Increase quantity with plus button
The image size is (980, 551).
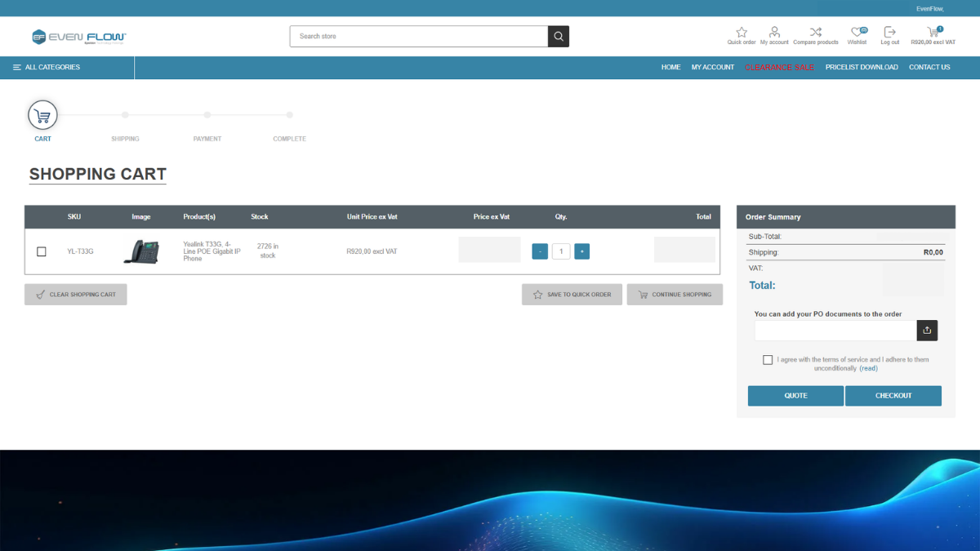(581, 251)
